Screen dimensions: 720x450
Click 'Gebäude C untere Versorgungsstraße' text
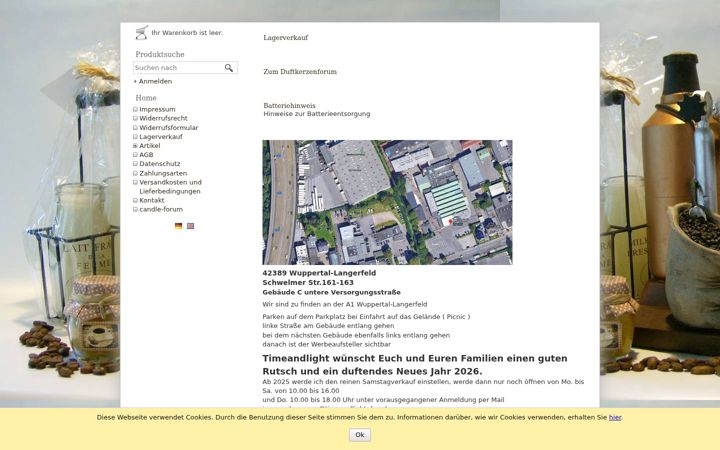click(x=332, y=292)
